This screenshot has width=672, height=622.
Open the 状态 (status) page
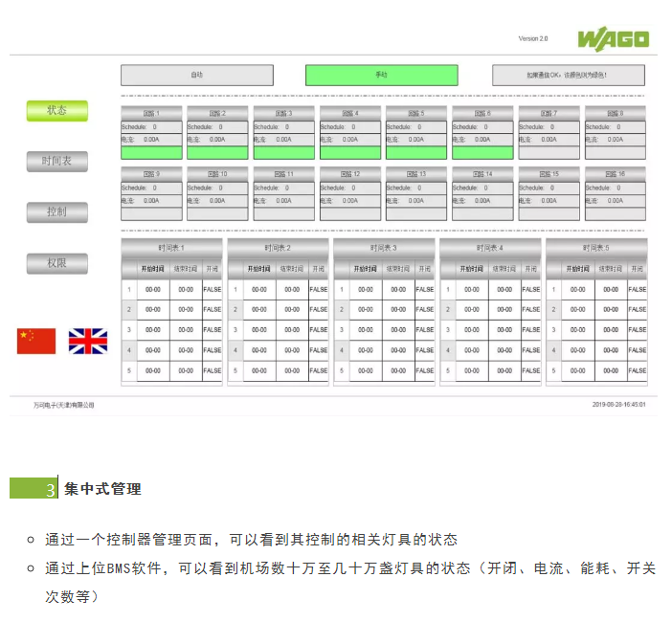coord(56,111)
